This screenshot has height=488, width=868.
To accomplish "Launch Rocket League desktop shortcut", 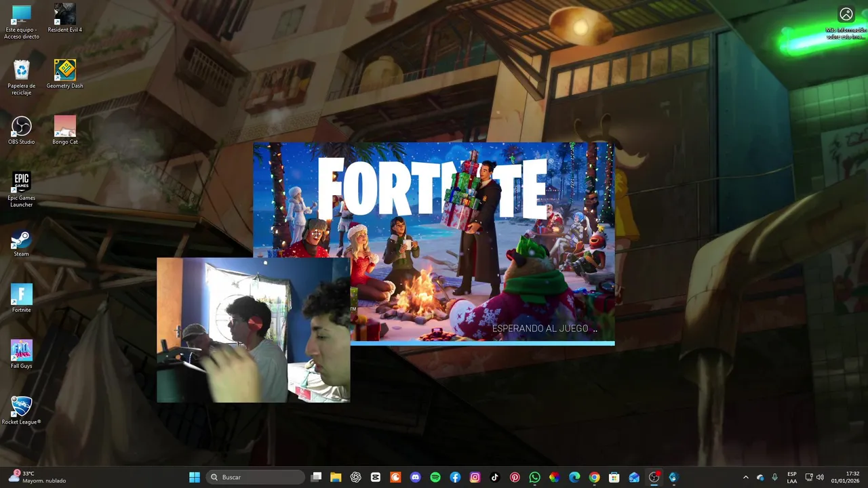I will [x=22, y=411].
